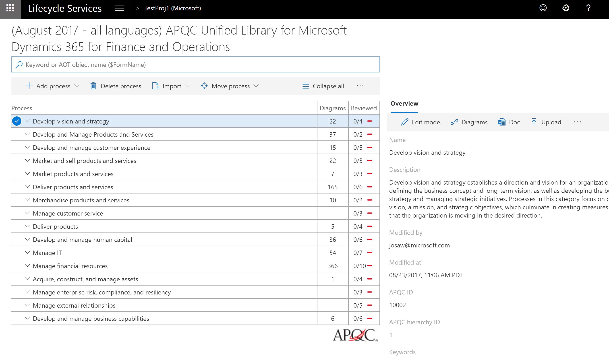
Task: Enter Edit mode in the Overview pane
Action: (x=420, y=122)
